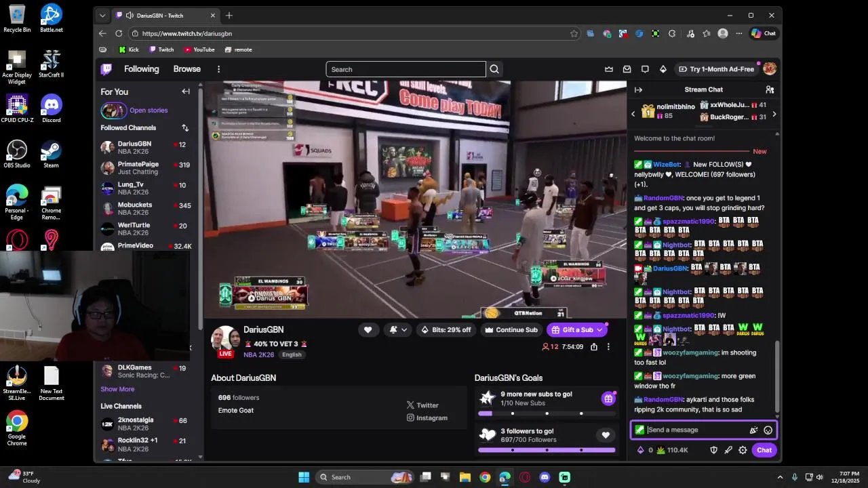Open Kick bookmark
This screenshot has height=488, width=868.
[129, 49]
